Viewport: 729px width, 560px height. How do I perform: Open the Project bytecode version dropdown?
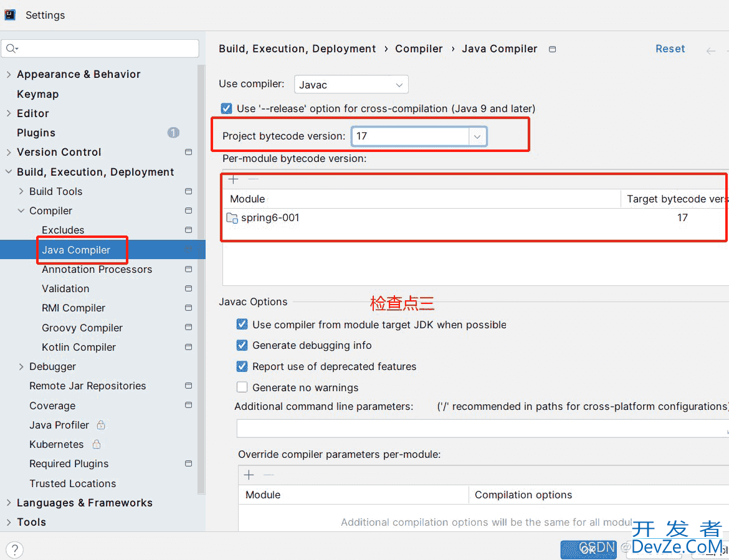point(477,136)
